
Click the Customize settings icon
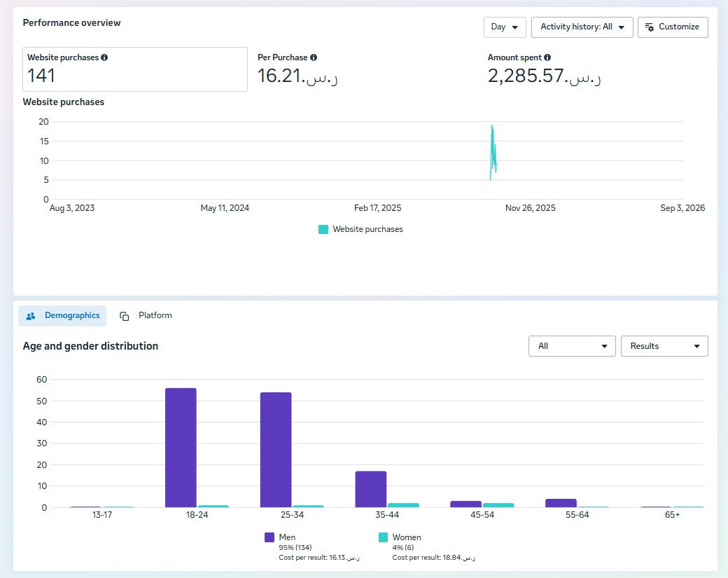[650, 27]
